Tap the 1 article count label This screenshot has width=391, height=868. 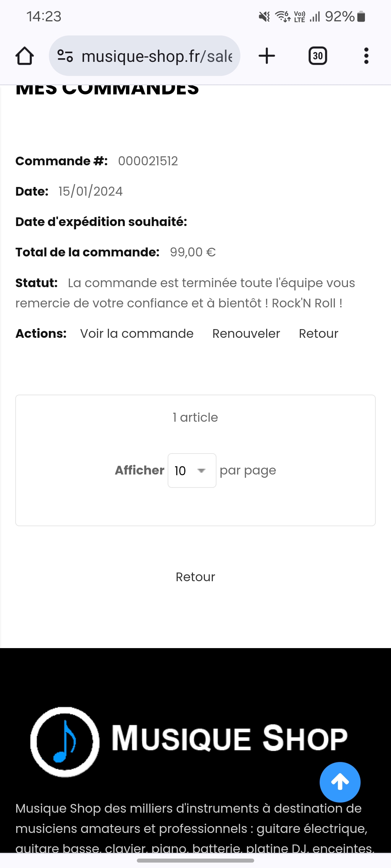[195, 417]
